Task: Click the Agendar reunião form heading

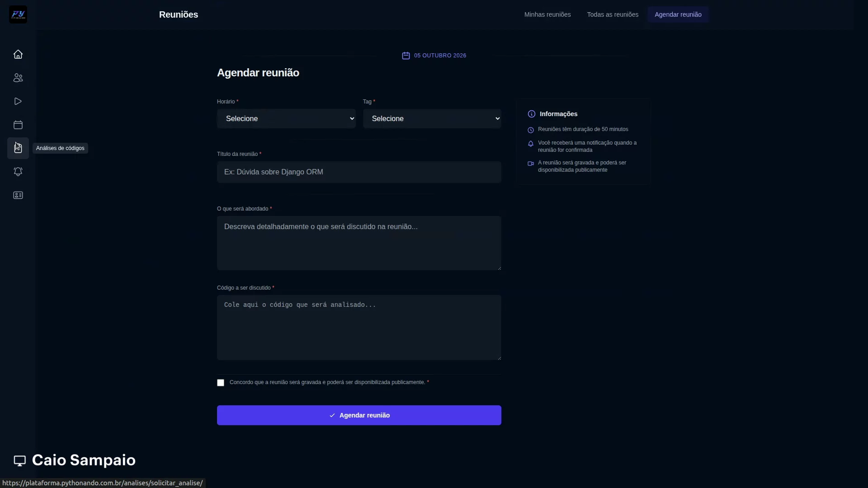Action: 258,73
